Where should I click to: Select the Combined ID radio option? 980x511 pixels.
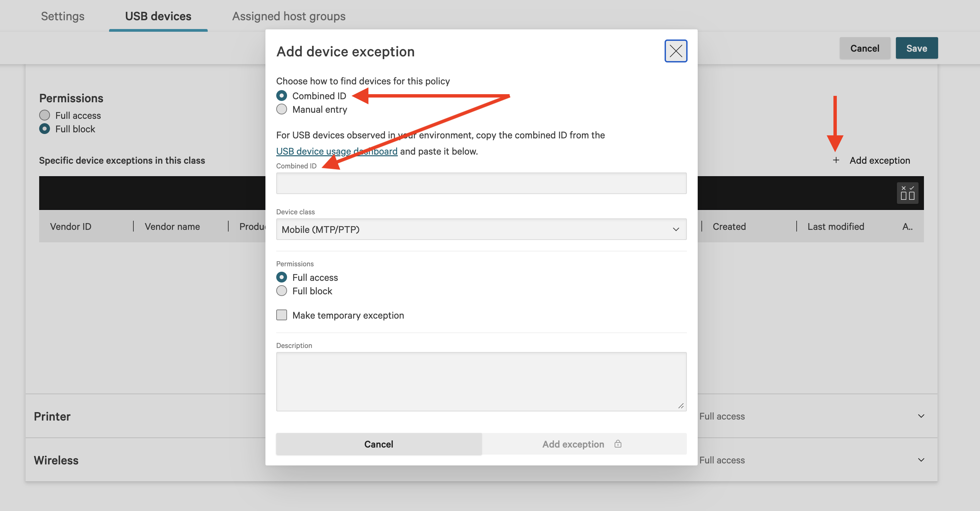coord(282,96)
